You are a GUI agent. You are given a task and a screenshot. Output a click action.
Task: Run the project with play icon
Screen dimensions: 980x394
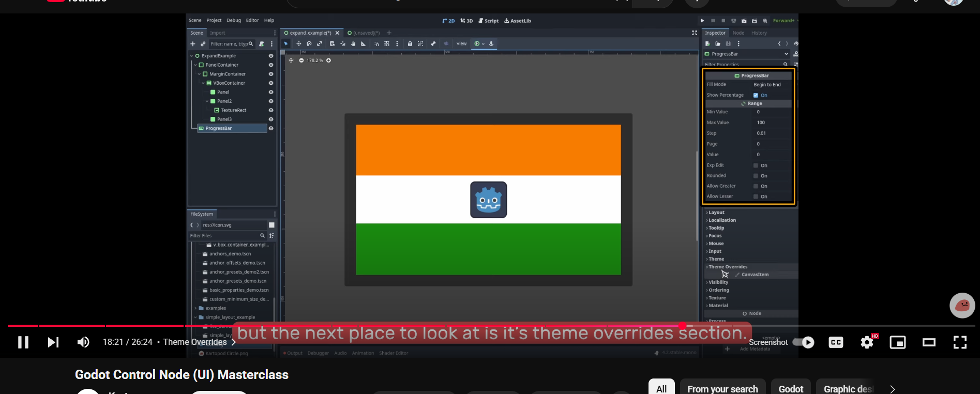pos(702,21)
